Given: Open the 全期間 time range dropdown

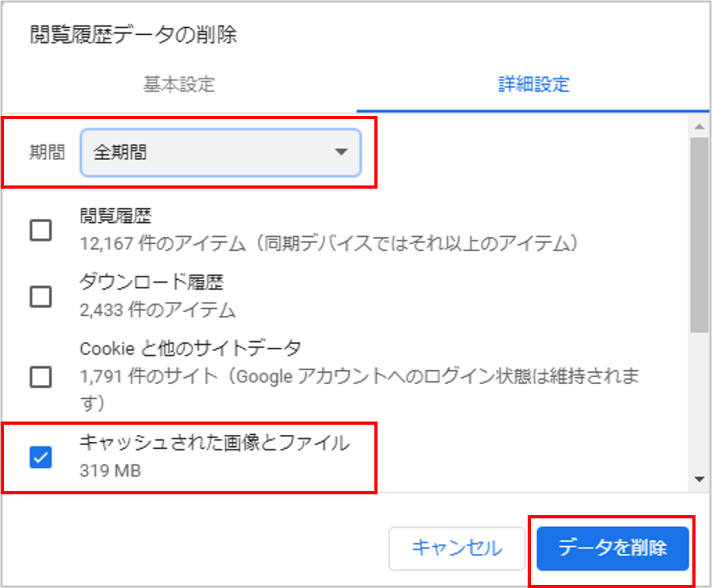Looking at the screenshot, I should coord(220,153).
